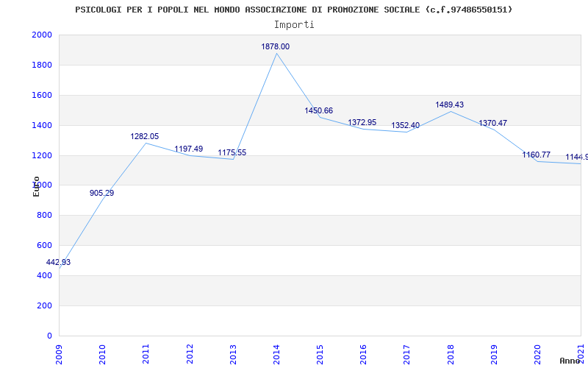588x368 pixels.
Task: Click the 1450.66 data label
Action: [318, 110]
